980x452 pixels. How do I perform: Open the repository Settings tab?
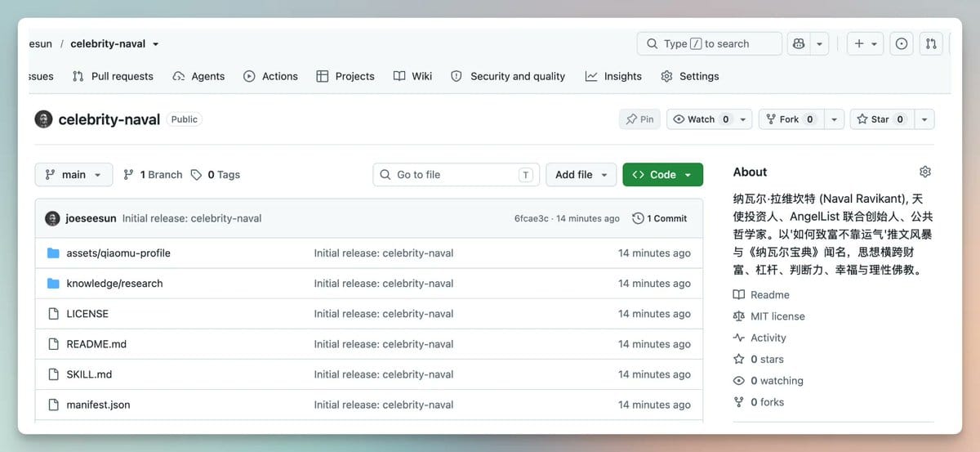coord(690,76)
